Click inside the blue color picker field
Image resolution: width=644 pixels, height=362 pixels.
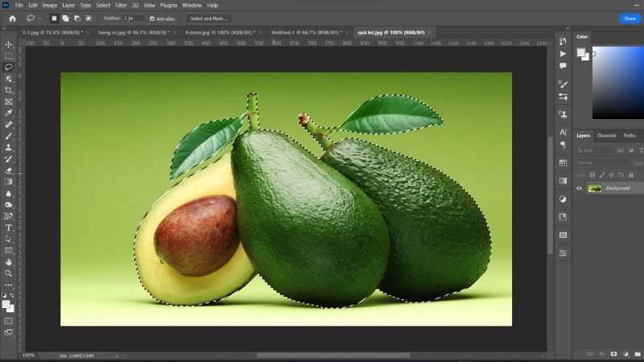click(x=617, y=83)
